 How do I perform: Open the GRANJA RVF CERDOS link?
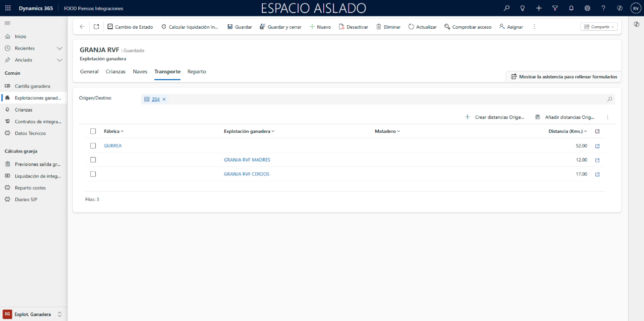246,174
